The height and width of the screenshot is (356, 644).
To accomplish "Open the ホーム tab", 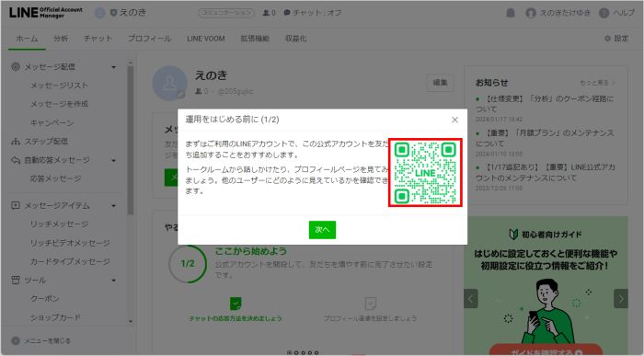I will [27, 39].
